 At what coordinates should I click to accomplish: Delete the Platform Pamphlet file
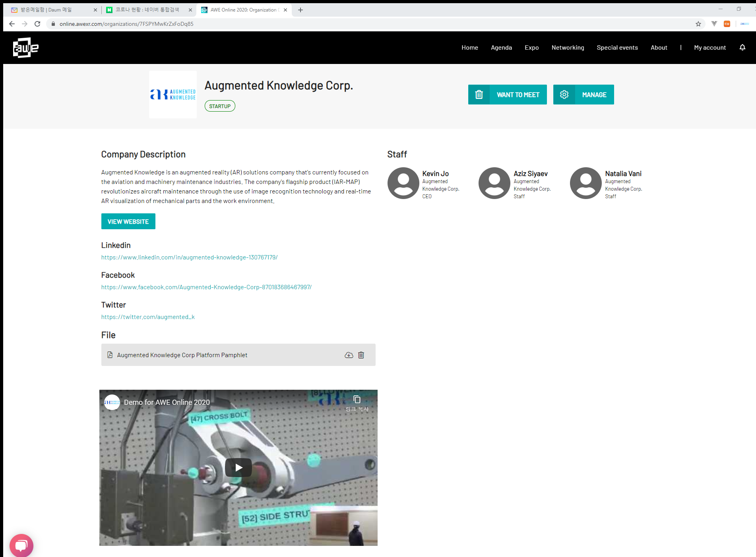coord(361,355)
